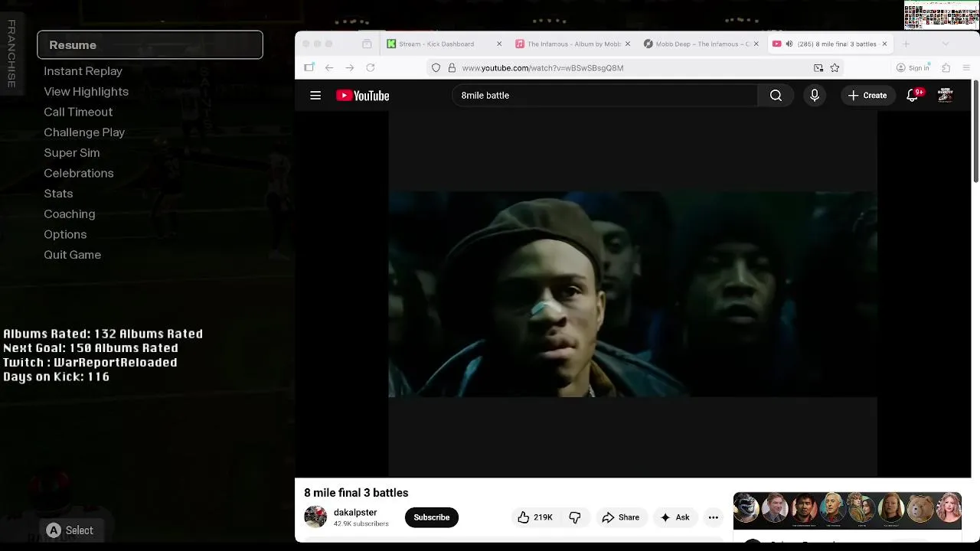980x551 pixels.
Task: Click the shield tracking protection icon
Action: [x=436, y=68]
